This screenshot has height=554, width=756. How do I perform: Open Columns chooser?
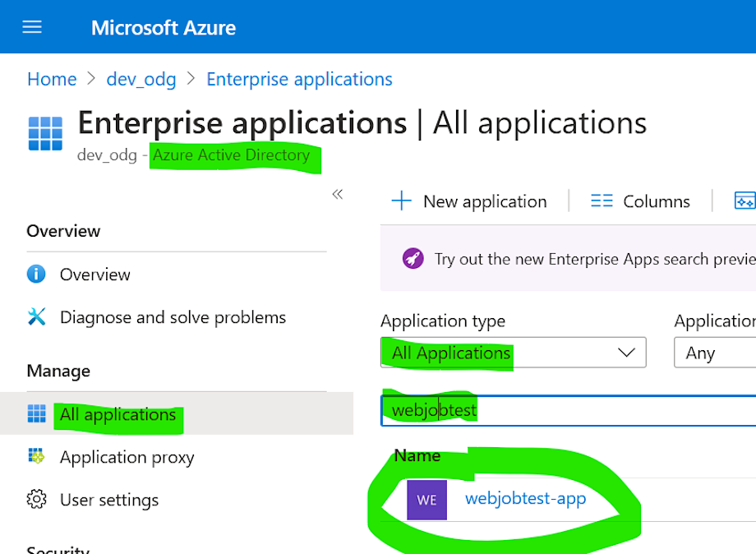coord(640,201)
